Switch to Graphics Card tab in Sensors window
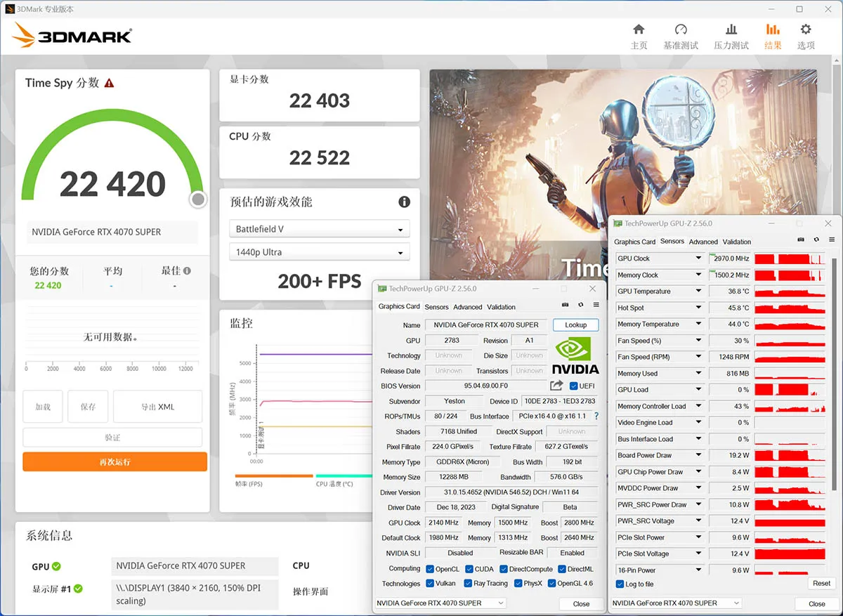Image resolution: width=843 pixels, height=616 pixels. 634,242
